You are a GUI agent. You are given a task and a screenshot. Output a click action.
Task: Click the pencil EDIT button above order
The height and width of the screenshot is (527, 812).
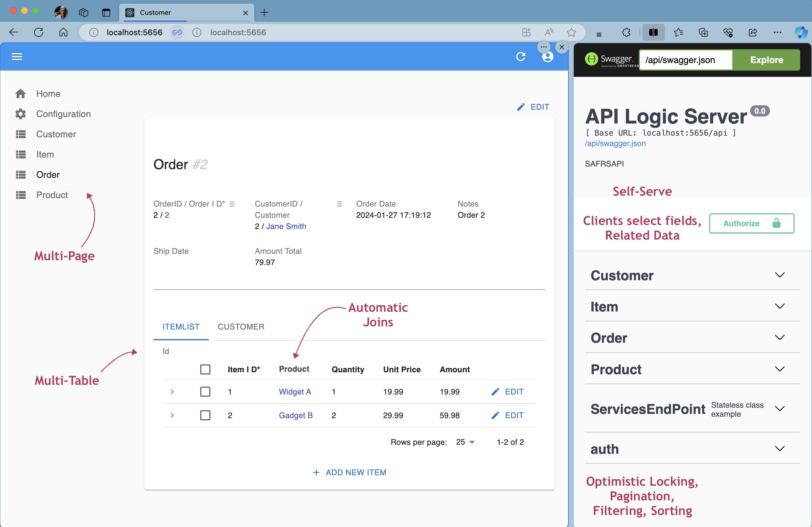point(533,107)
